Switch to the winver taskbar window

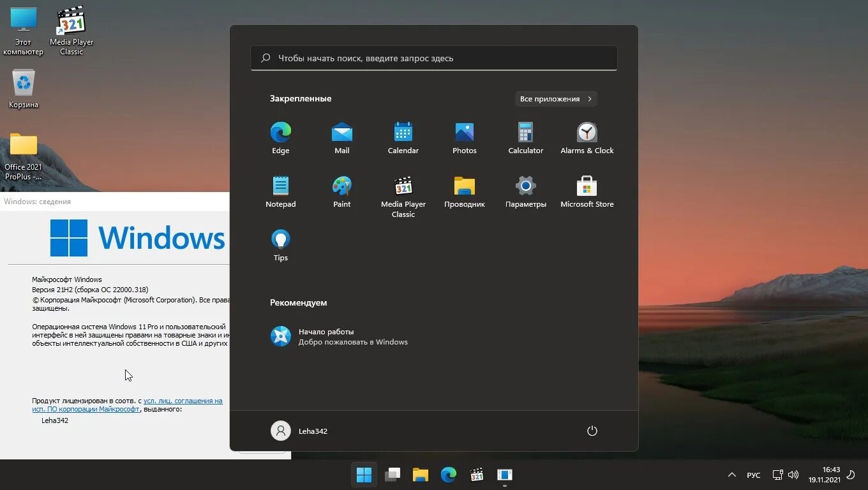coord(505,475)
